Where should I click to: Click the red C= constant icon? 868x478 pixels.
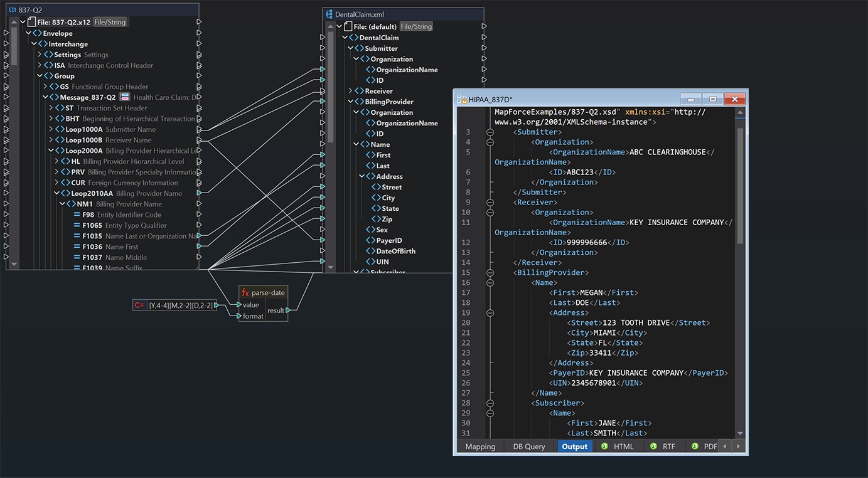(x=139, y=305)
